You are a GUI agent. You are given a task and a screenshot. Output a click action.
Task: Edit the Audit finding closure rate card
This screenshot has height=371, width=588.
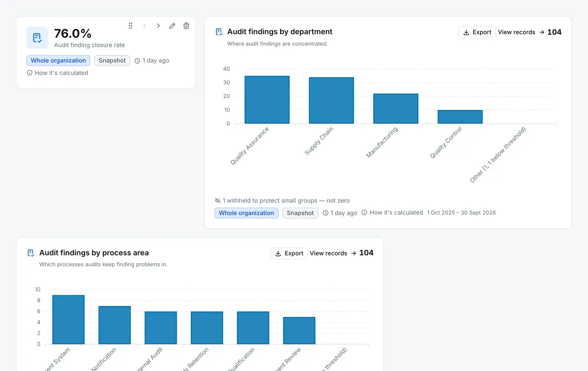(x=172, y=26)
